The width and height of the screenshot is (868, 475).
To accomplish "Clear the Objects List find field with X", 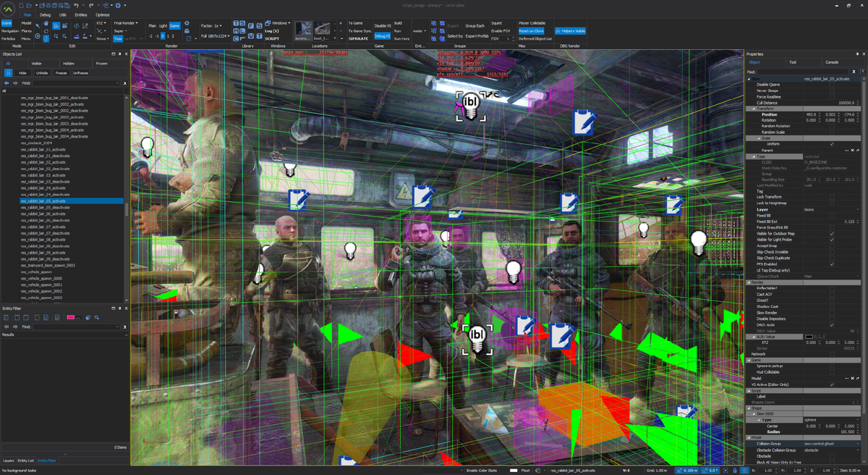I will pos(124,83).
